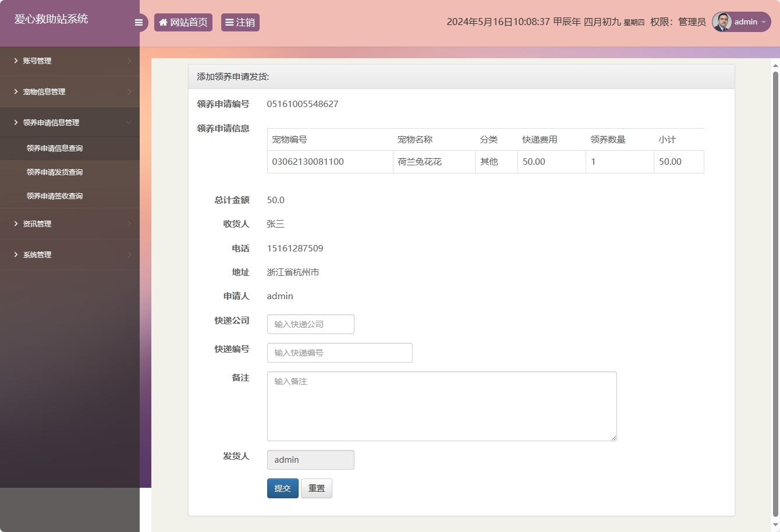Click the list icon on 注销 button
The height and width of the screenshot is (532, 780).
pos(231,22)
